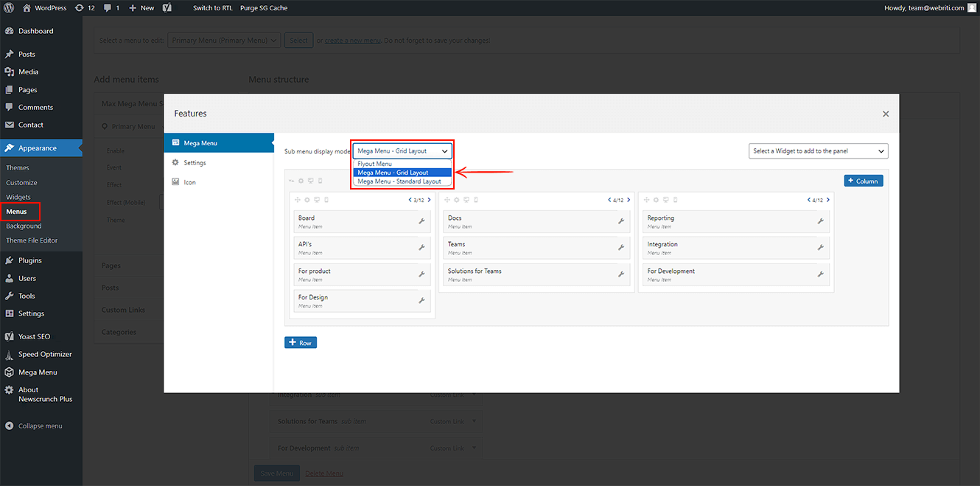This screenshot has height=486, width=980.
Task: Open Yoast SEO in the sidebar
Action: (41, 336)
